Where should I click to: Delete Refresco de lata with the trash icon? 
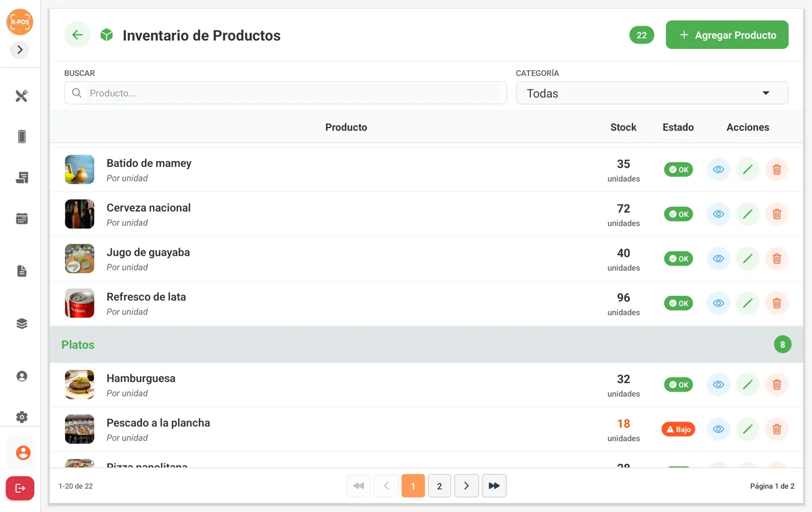pyautogui.click(x=777, y=303)
